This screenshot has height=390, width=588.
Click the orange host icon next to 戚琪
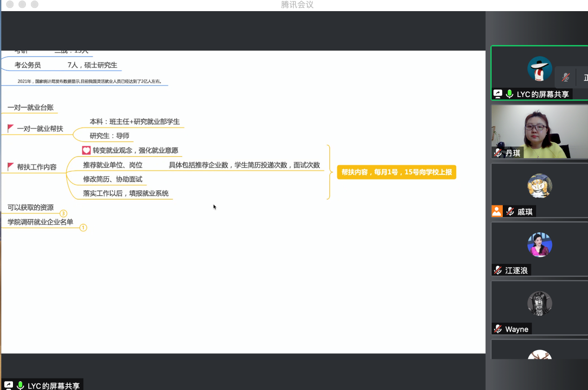pos(497,211)
